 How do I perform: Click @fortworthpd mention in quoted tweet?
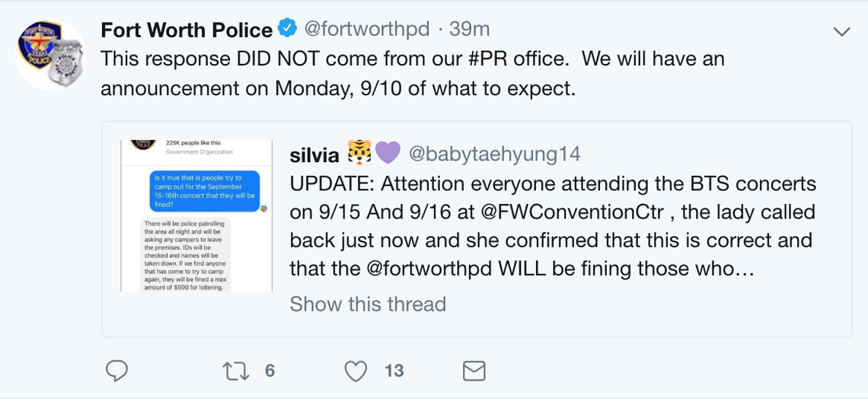click(x=429, y=270)
